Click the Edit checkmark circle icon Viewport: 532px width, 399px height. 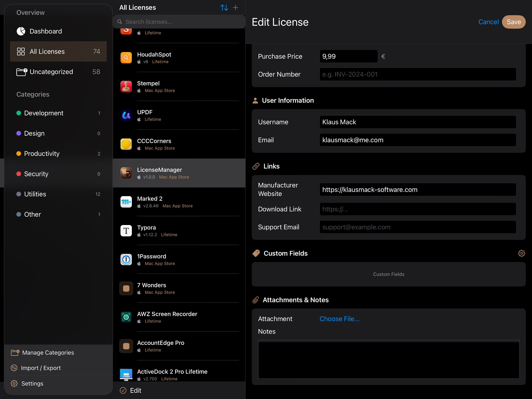click(x=123, y=390)
